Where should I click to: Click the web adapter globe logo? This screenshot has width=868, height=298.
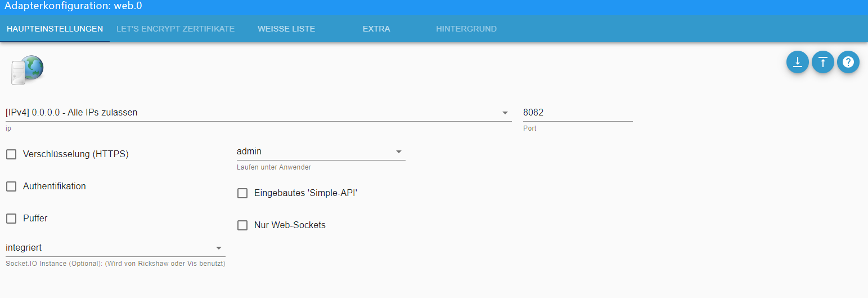pos(27,70)
